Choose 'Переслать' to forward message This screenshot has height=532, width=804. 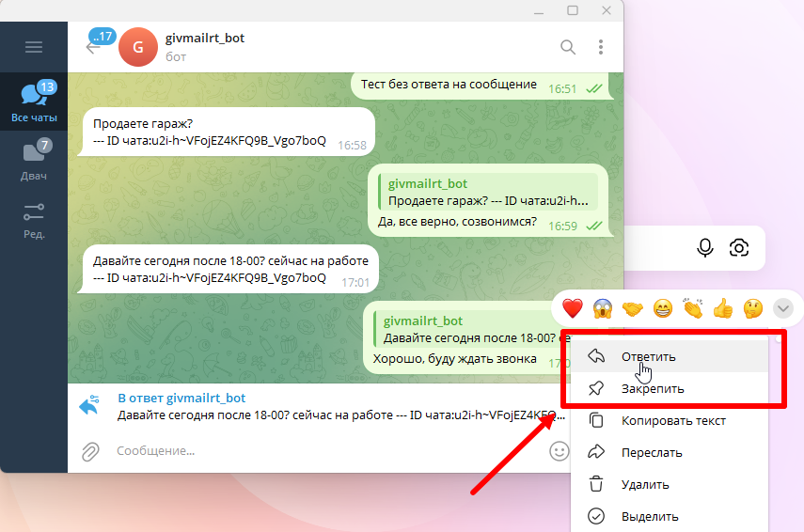pyautogui.click(x=651, y=452)
